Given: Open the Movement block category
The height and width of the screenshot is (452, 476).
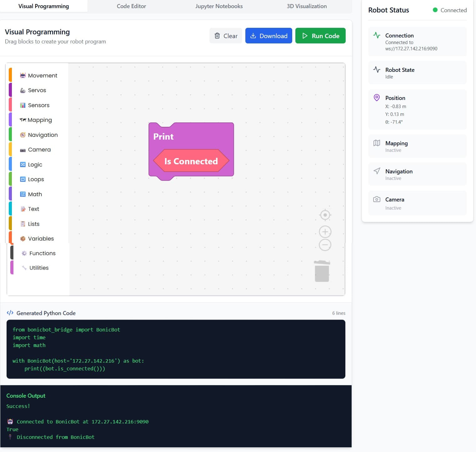Looking at the screenshot, I should [x=43, y=76].
